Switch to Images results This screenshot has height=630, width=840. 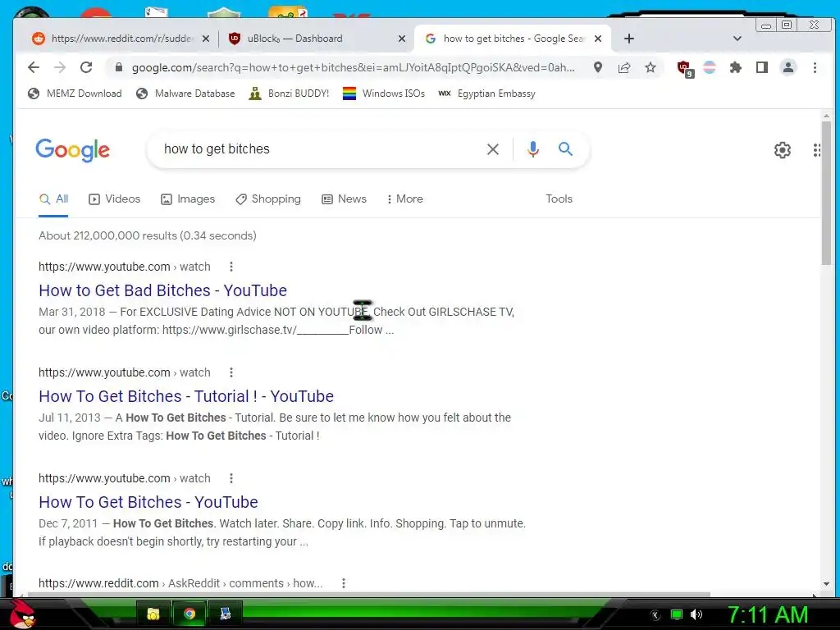tap(188, 199)
